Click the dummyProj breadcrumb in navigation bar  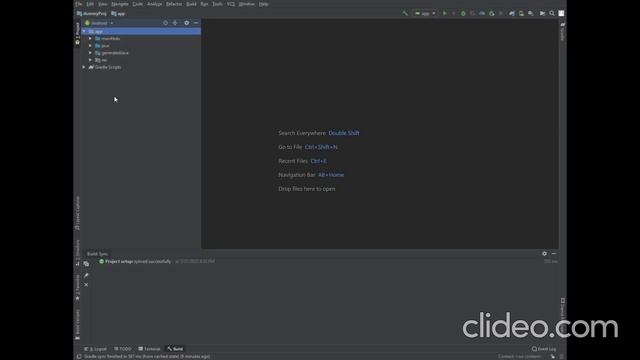(x=92, y=13)
